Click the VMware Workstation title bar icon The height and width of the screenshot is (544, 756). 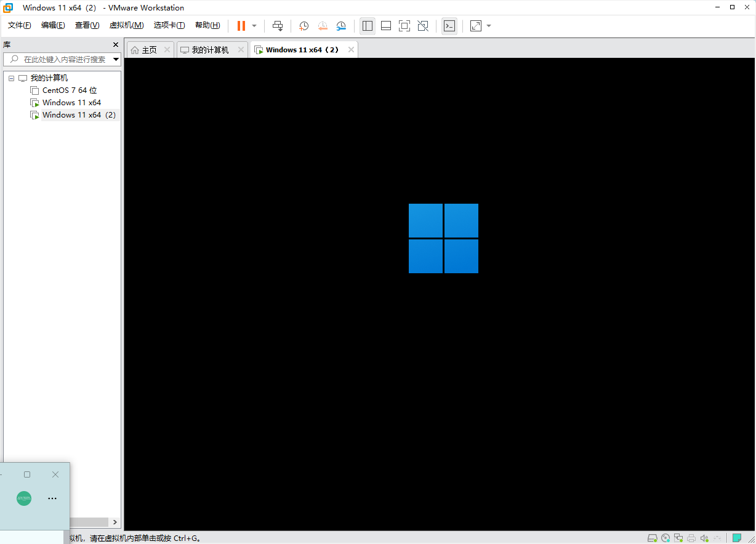(x=9, y=7)
